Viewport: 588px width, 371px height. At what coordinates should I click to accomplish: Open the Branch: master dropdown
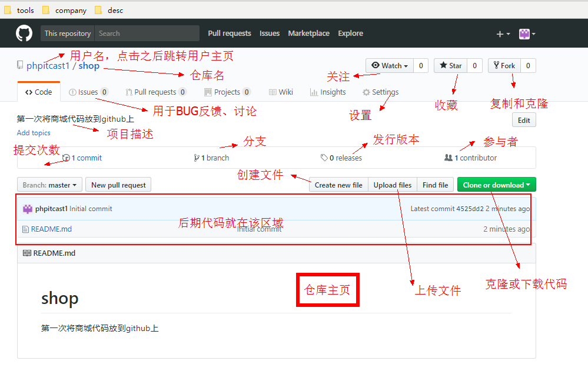tap(49, 185)
